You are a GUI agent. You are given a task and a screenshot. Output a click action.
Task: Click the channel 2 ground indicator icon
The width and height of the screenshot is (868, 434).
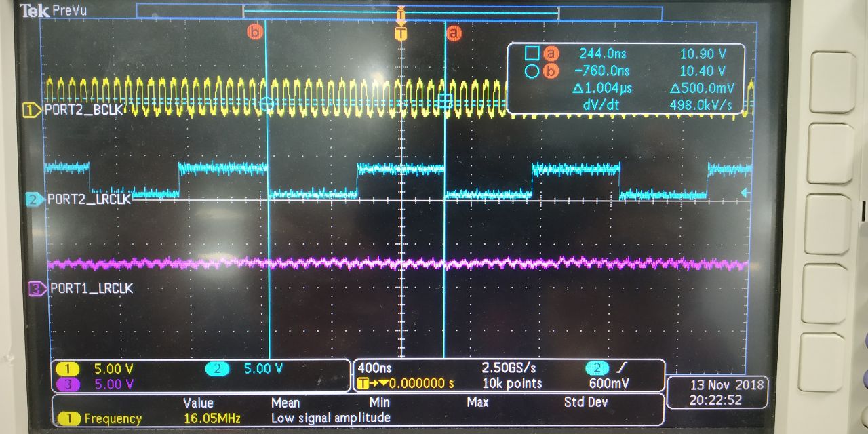[x=34, y=199]
